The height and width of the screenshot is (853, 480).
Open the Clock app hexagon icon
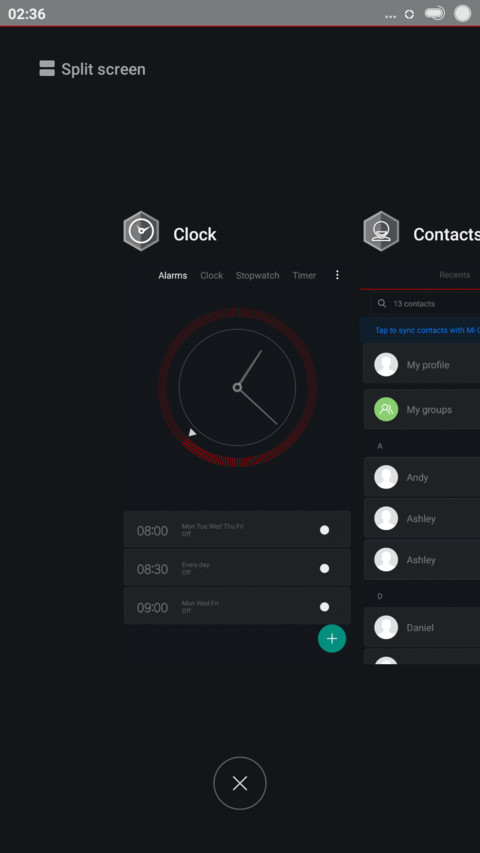(141, 231)
